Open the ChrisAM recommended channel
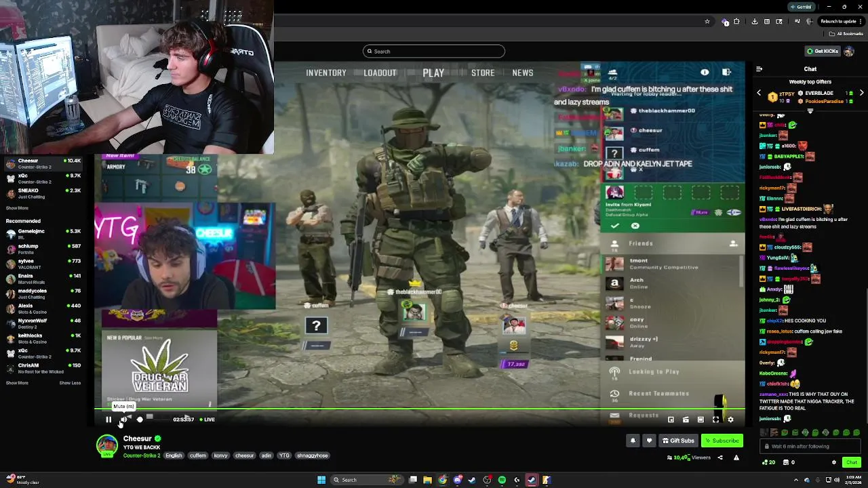 click(x=43, y=368)
